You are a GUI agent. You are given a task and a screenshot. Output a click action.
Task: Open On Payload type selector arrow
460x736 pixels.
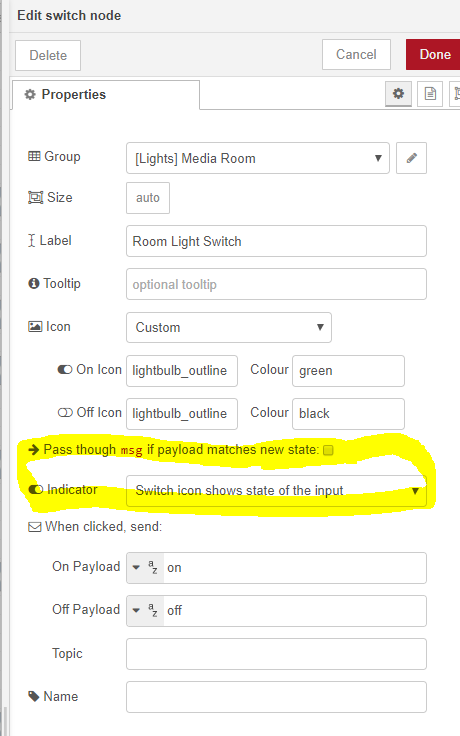pyautogui.click(x=136, y=567)
